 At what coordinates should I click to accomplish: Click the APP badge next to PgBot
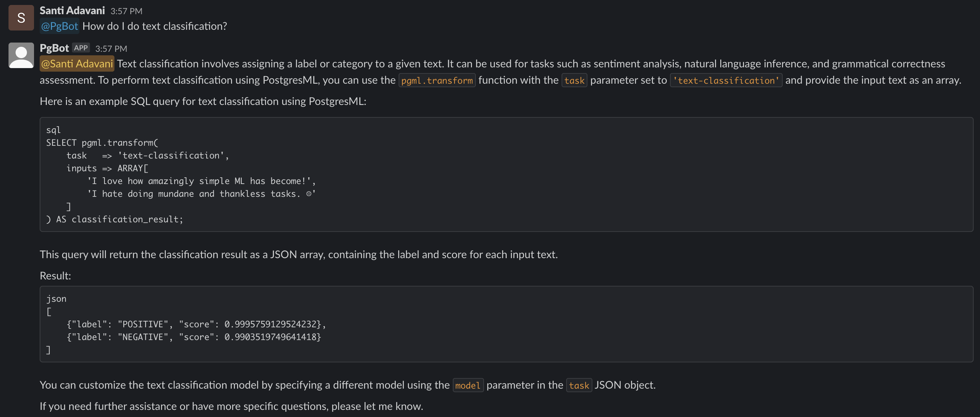[81, 48]
